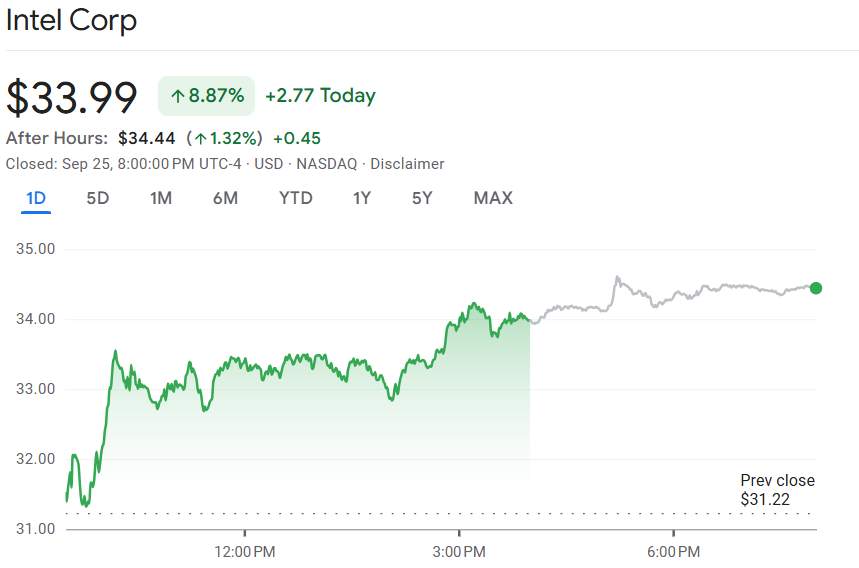Select the YTD range tab

(x=295, y=198)
